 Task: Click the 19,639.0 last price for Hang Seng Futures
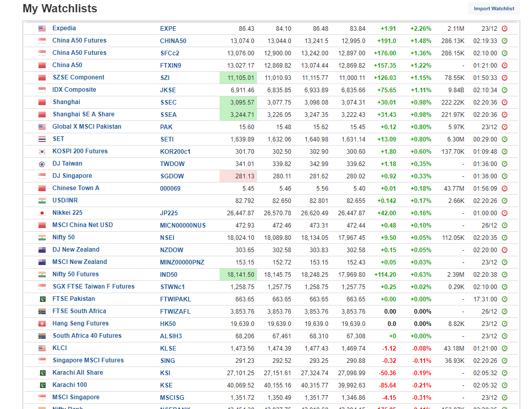tap(242, 324)
